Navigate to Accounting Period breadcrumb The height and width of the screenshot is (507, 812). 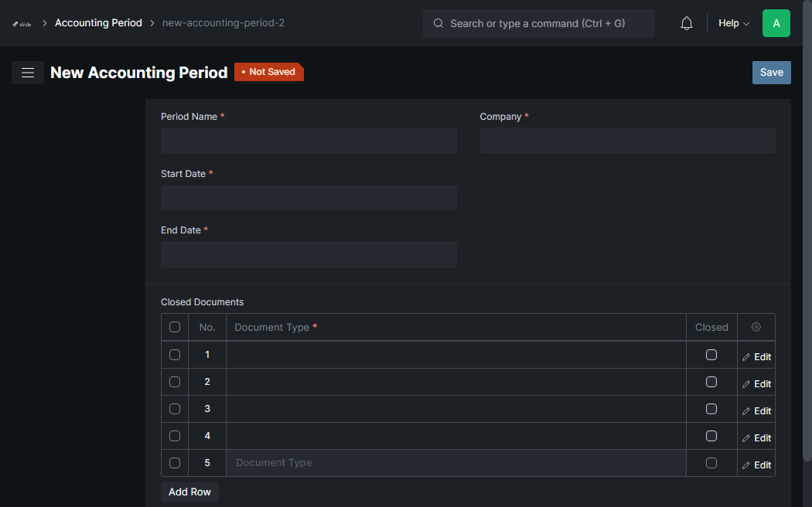[98, 22]
